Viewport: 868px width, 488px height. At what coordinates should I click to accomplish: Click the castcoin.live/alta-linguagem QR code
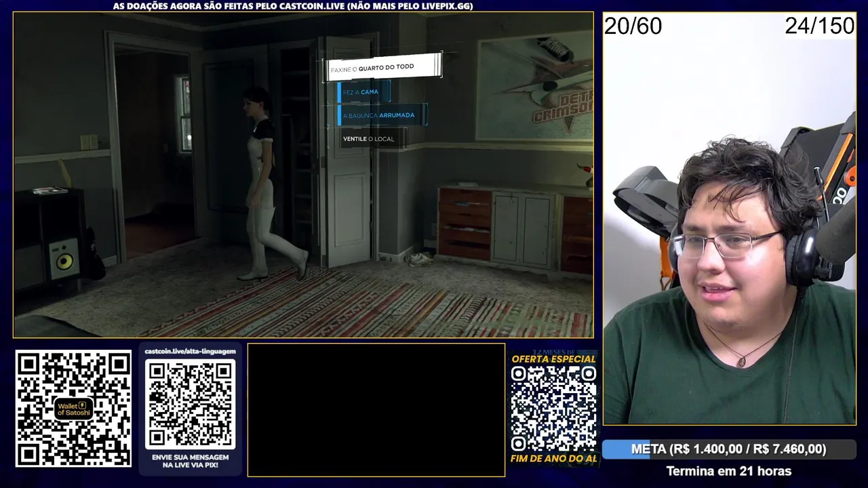(x=191, y=404)
